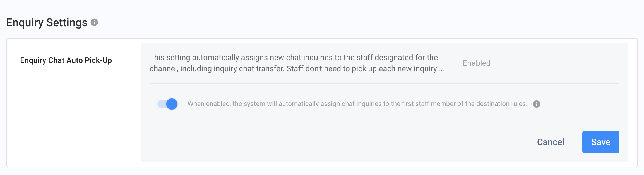Click the ellipsis ending the truncated description

point(441,69)
